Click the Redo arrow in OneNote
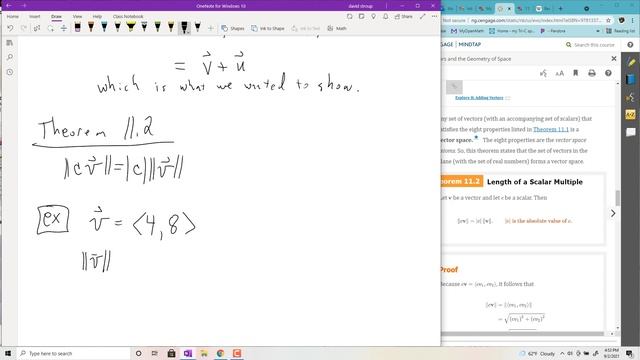Viewport: 640px width, 360px height. pos(24,28)
